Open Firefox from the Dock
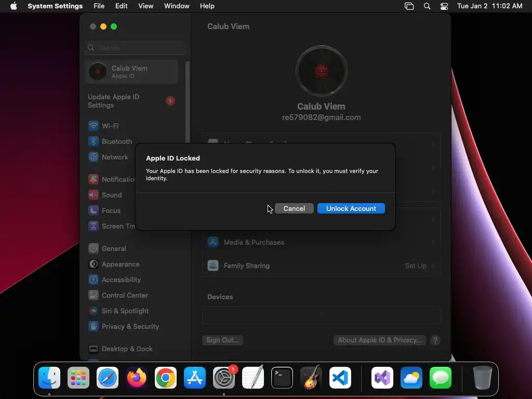This screenshot has width=532, height=399. pos(137,378)
